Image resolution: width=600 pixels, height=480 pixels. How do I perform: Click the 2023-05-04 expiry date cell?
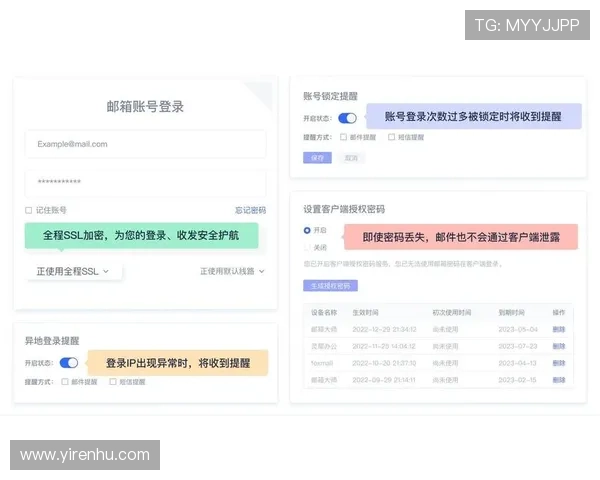pyautogui.click(x=518, y=329)
